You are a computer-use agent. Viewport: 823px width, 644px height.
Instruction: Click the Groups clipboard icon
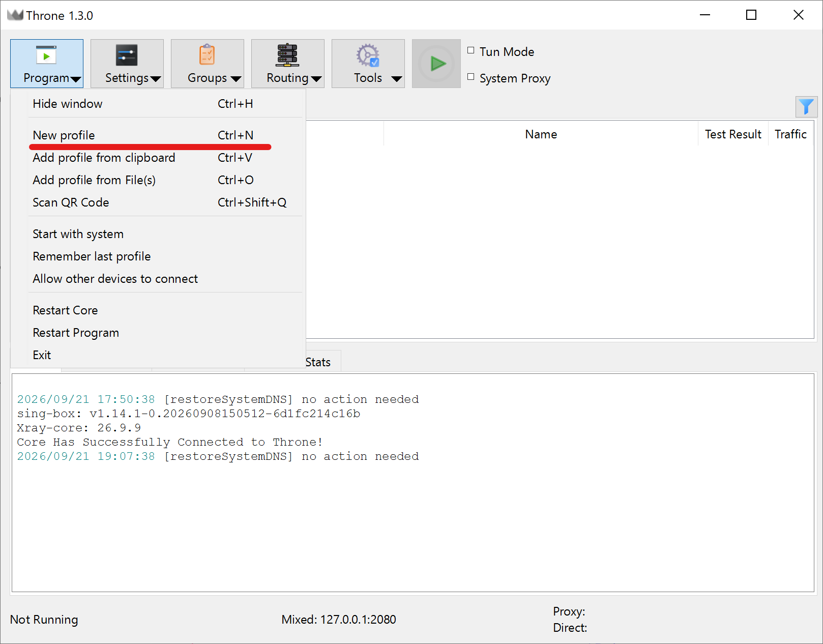(207, 54)
